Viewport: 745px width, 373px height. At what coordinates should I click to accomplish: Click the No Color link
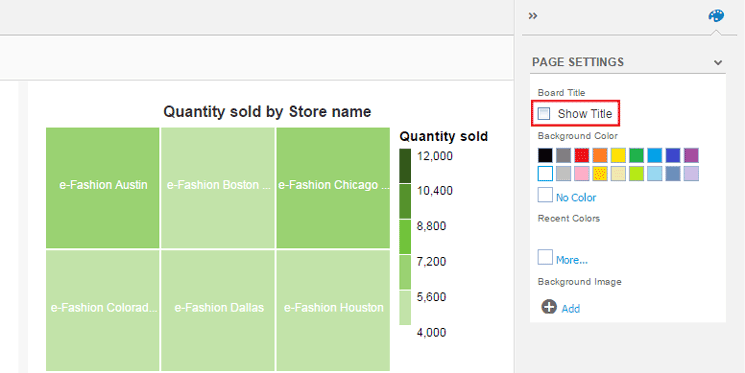[x=576, y=198]
